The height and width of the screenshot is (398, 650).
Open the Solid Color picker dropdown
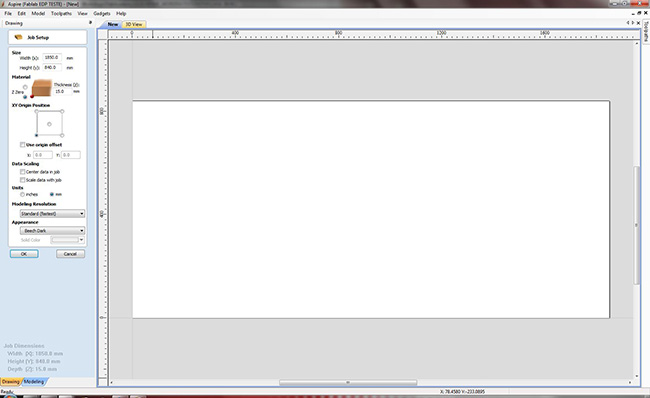point(68,240)
